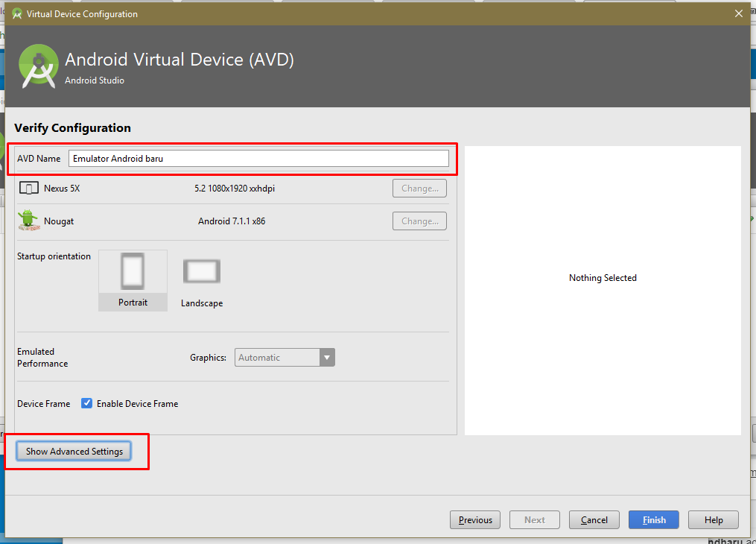The height and width of the screenshot is (544, 756).
Task: Select Portrait startup orientation
Action: point(133,280)
